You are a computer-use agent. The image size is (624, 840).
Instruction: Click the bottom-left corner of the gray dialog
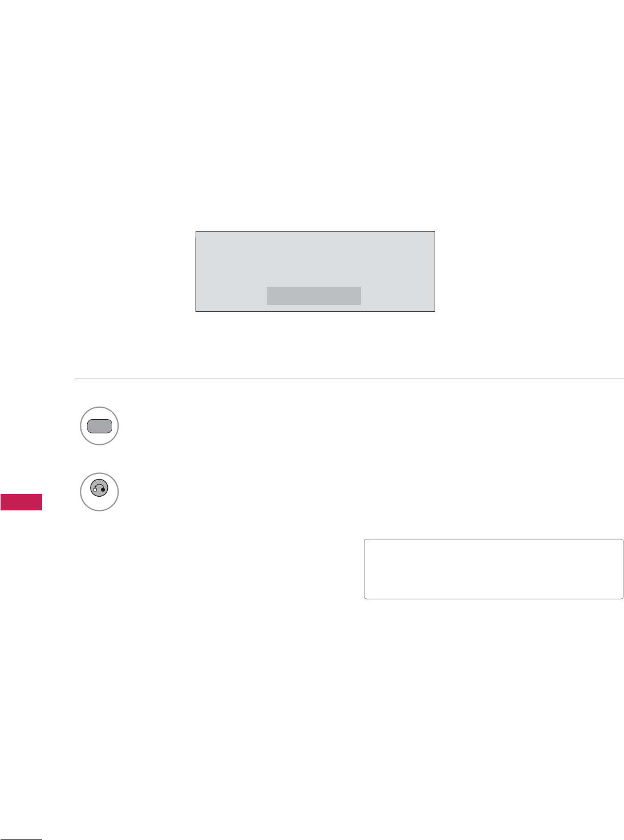pyautogui.click(x=197, y=311)
